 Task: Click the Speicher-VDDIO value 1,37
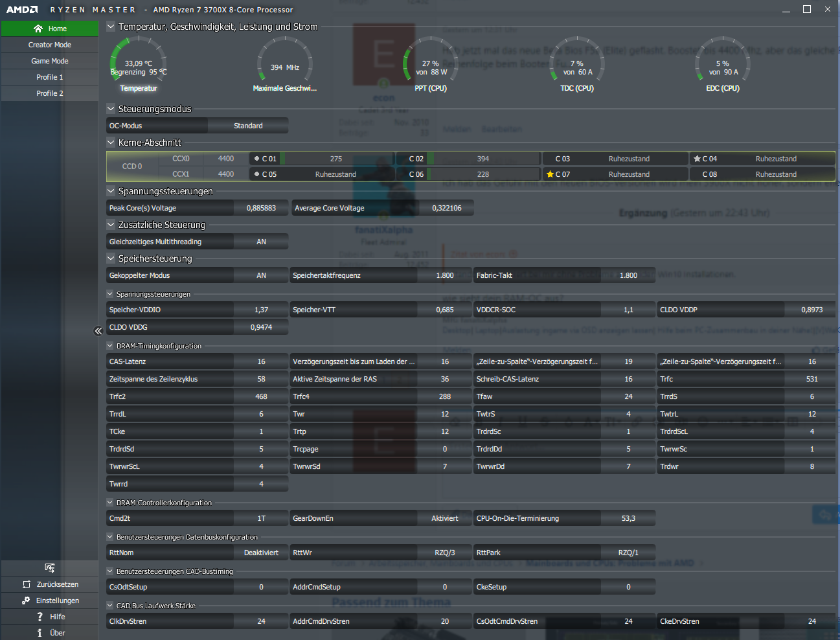[261, 310]
